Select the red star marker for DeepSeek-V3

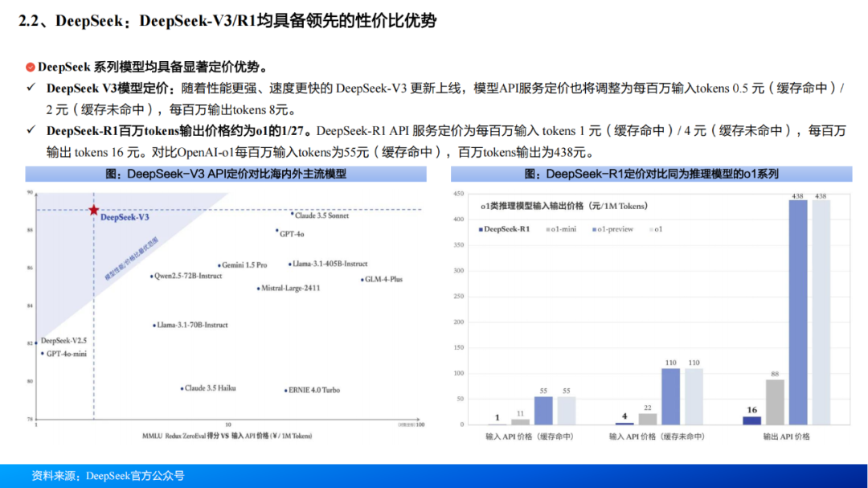(93, 210)
